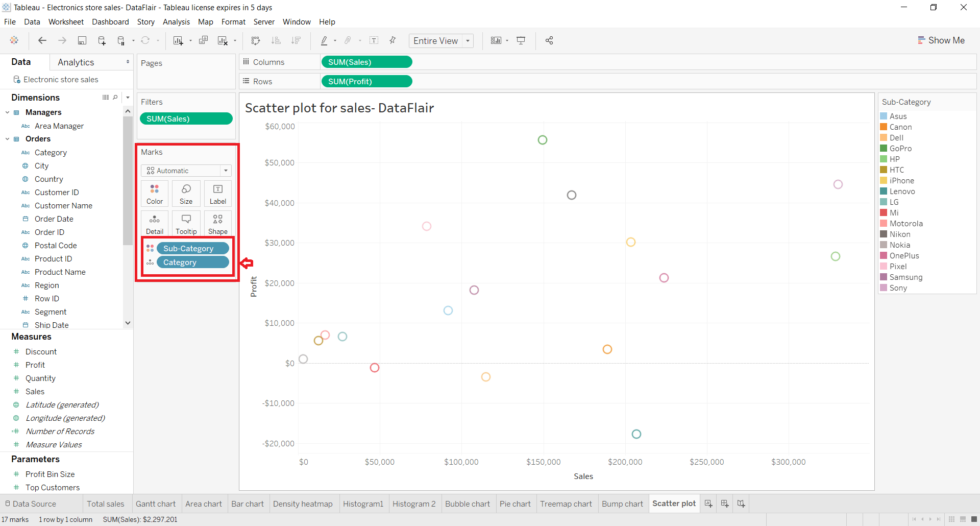Open the Analysis menu
Viewport: 980px width, 526px height.
click(x=176, y=22)
